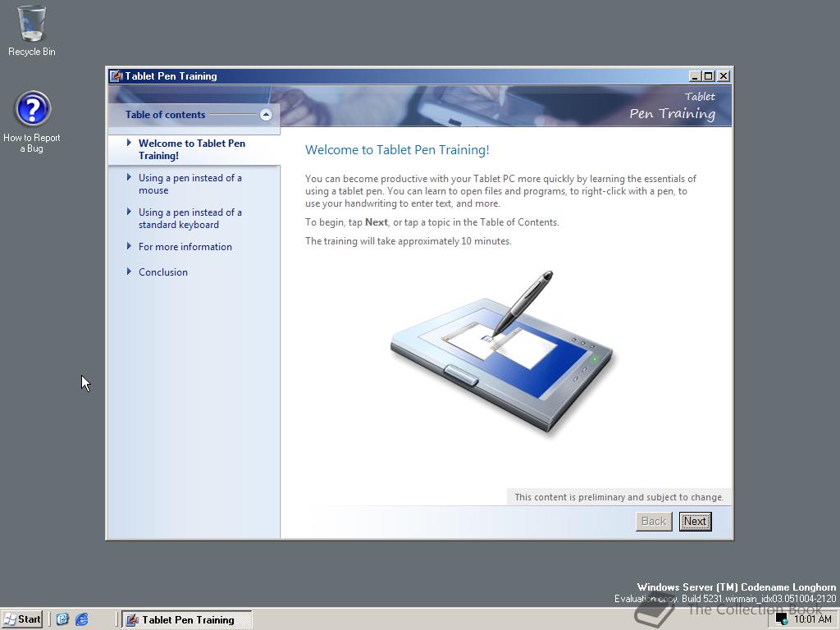Collapse the Table of contents panel
Viewport: 840px width, 630px height.
click(266, 115)
